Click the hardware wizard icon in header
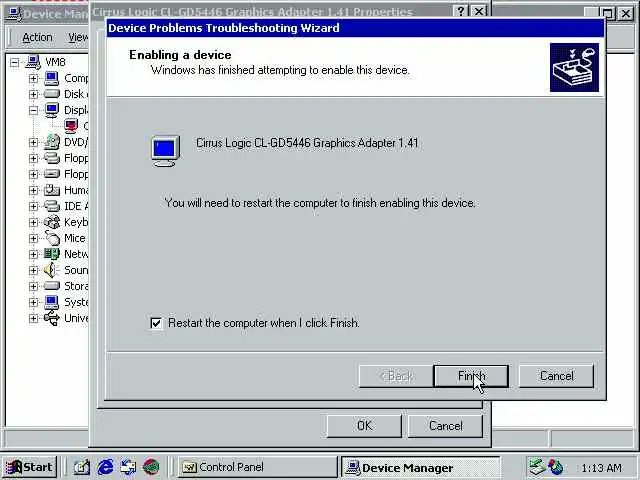The width and height of the screenshot is (640, 480). click(x=574, y=67)
